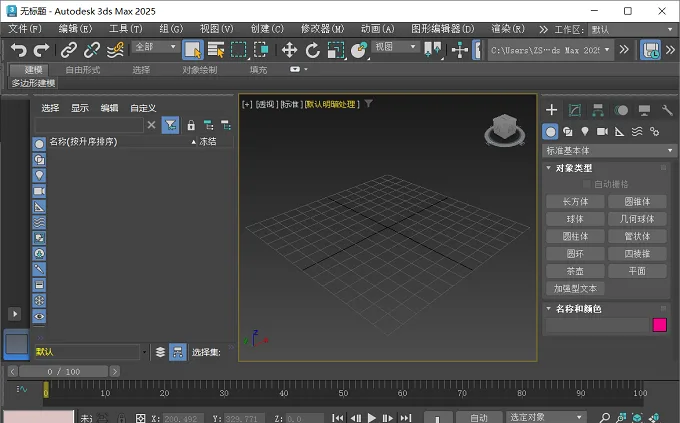Screen dimensions: 680x423
Task: Toggle scene explorer shapes filter
Action: click(39, 160)
